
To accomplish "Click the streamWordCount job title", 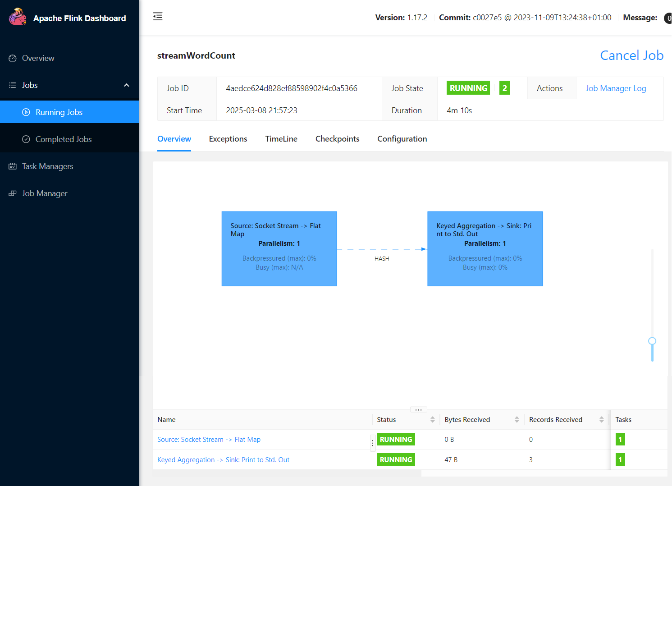I will tap(196, 55).
